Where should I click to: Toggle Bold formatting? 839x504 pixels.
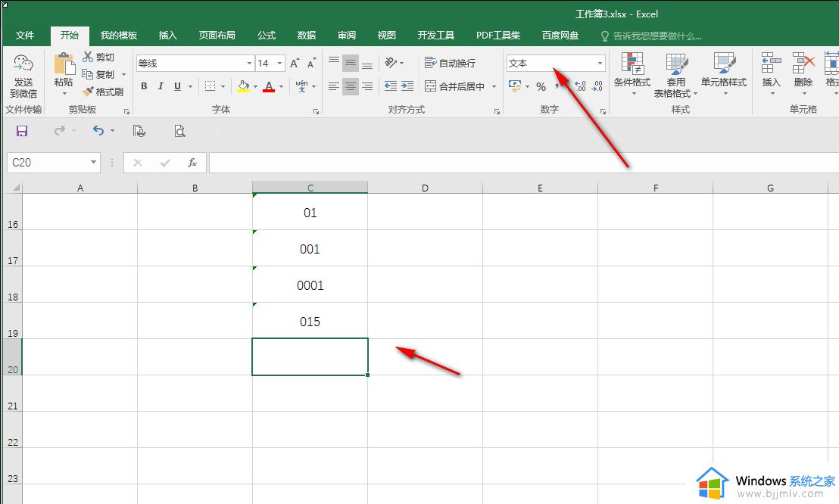pyautogui.click(x=144, y=86)
